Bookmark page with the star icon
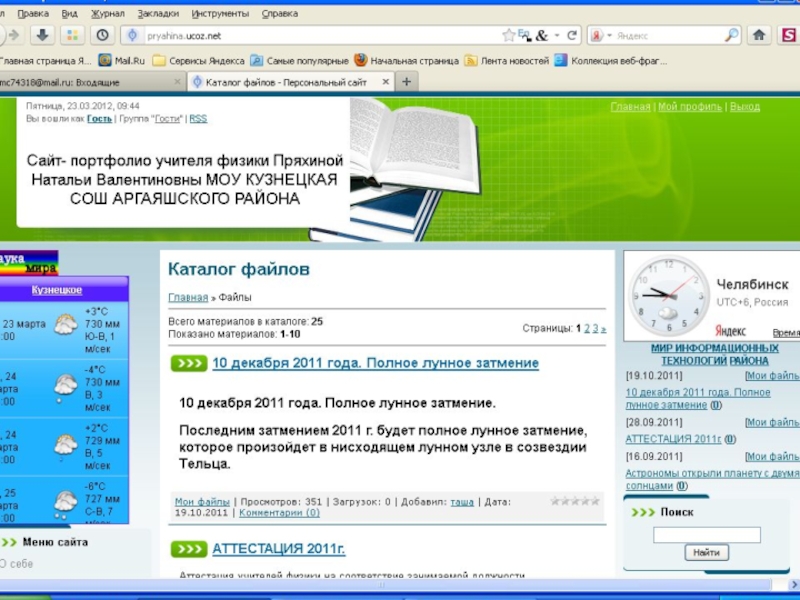 tap(508, 35)
